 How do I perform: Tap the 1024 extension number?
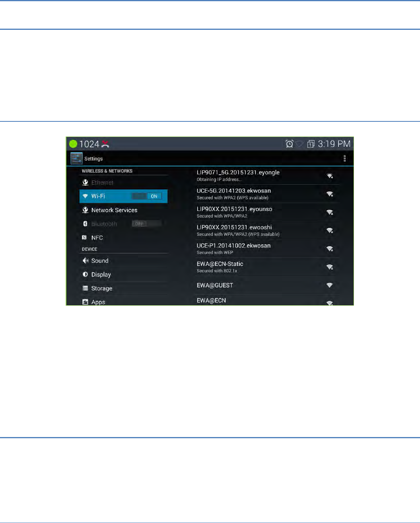(x=89, y=144)
